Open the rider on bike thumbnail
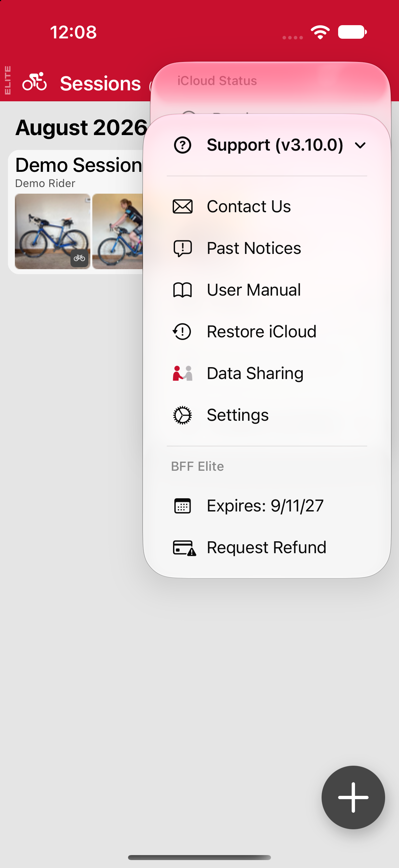Viewport: 399px width, 868px height. 117,231
